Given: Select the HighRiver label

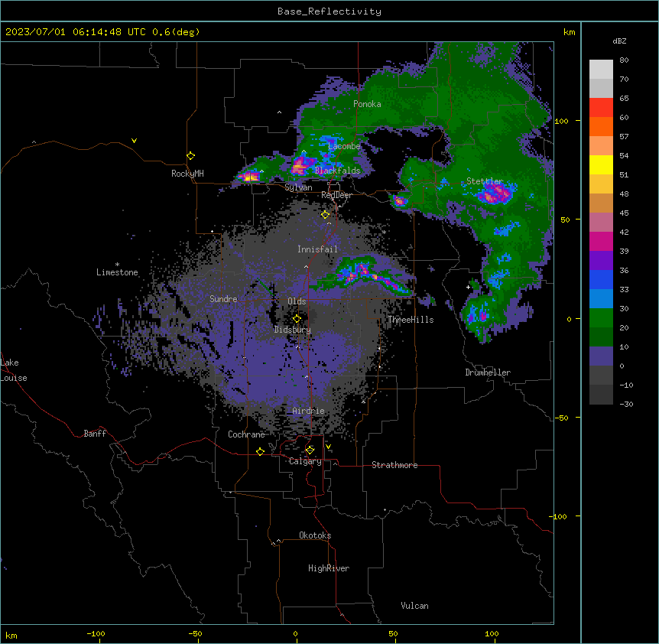Looking at the screenshot, I should click(x=329, y=568).
